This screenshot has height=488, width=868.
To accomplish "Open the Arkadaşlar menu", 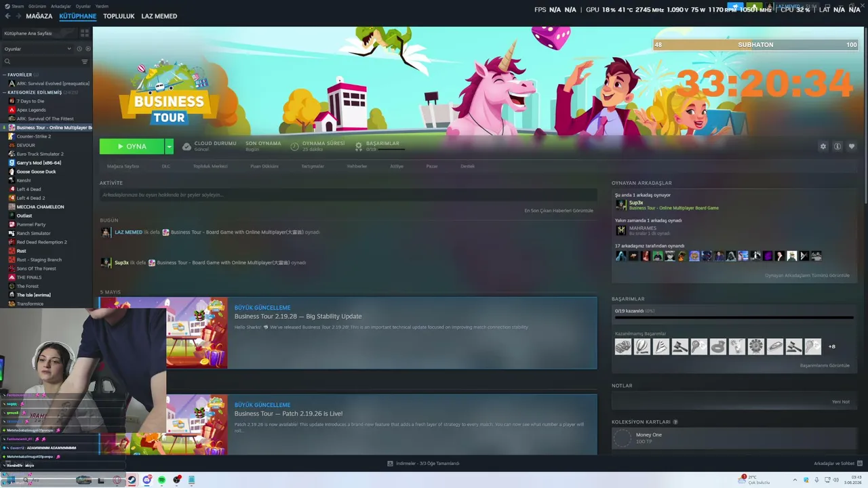I will pyautogui.click(x=60, y=6).
